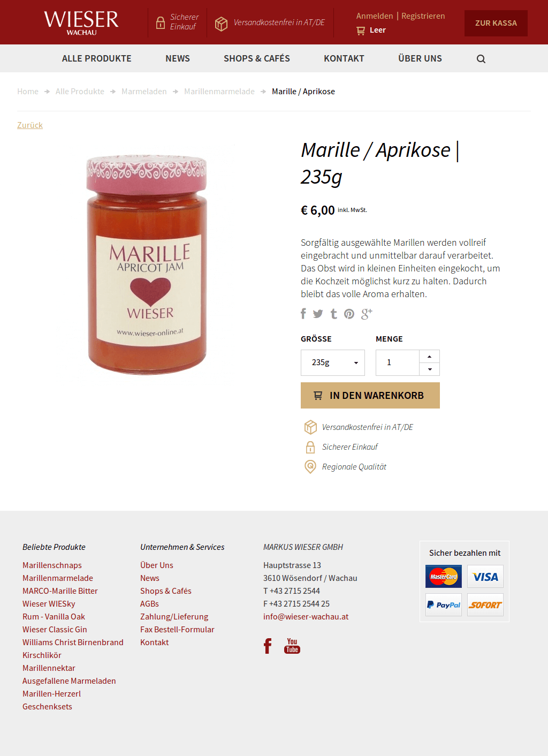Viewport: 548px width, 756px height.
Task: Click the Zur Kassa button
Action: [496, 23]
